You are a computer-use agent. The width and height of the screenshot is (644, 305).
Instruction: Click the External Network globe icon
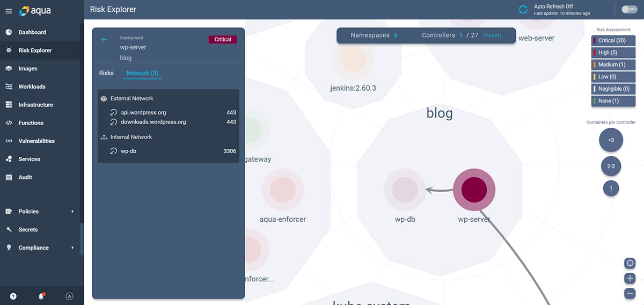[x=104, y=99]
